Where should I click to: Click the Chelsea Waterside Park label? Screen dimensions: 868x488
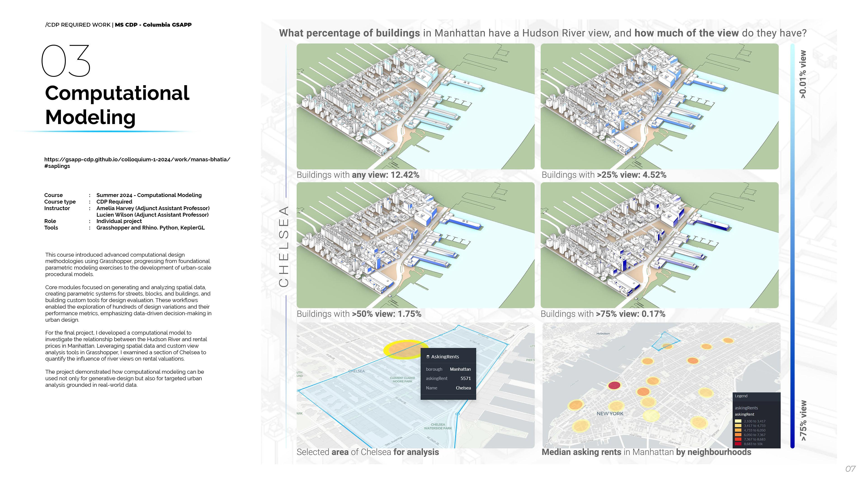pos(438,426)
